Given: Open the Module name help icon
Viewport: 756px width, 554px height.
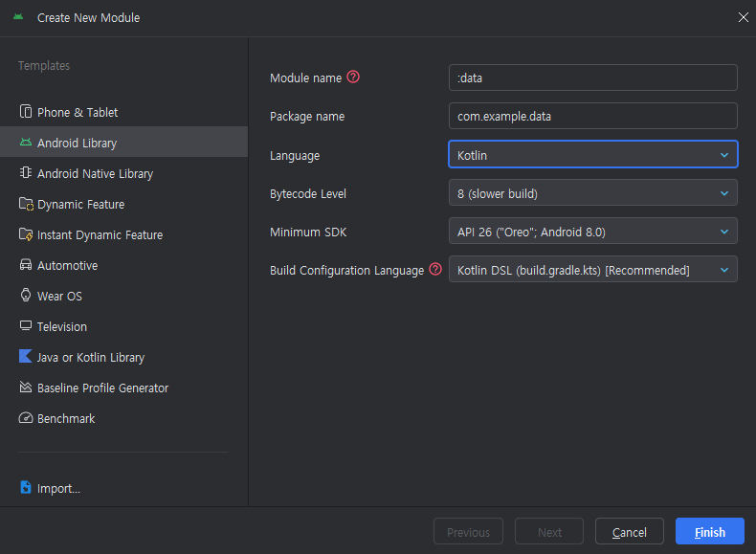Looking at the screenshot, I should point(353,77).
